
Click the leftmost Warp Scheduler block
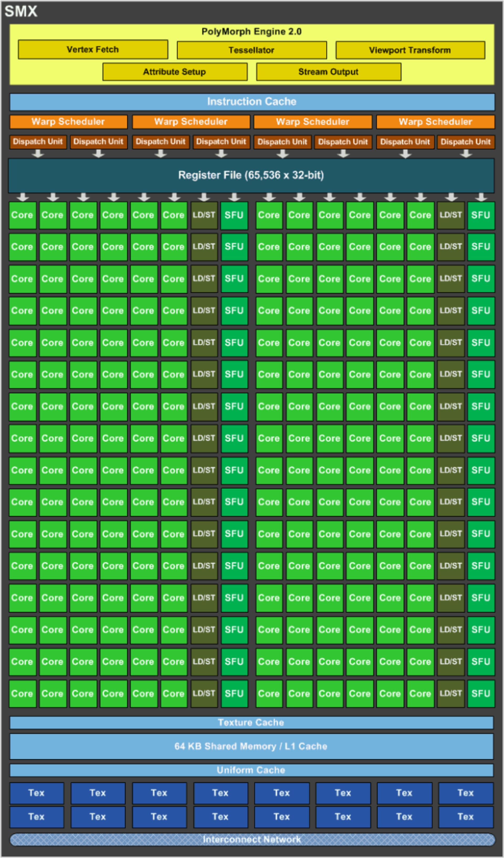pyautogui.click(x=69, y=122)
